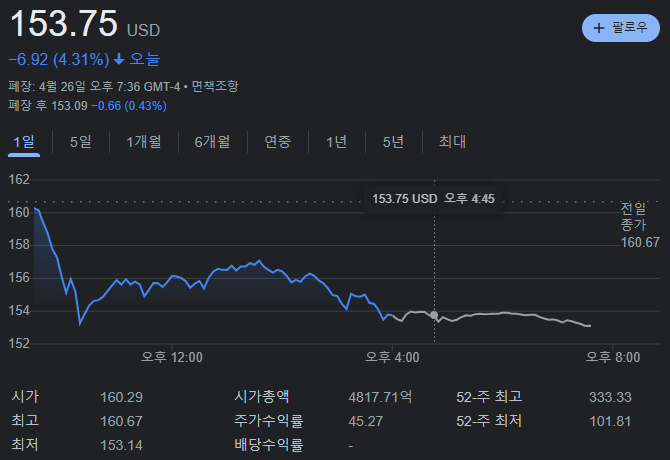This screenshot has width=670, height=460.
Task: Click the 153.75 main price value
Action: pos(64,23)
